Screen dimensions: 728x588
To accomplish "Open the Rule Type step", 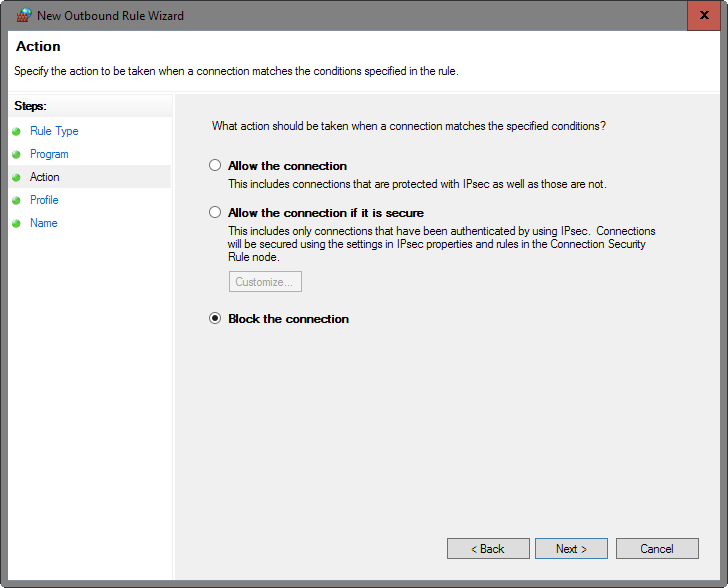I will [x=54, y=131].
